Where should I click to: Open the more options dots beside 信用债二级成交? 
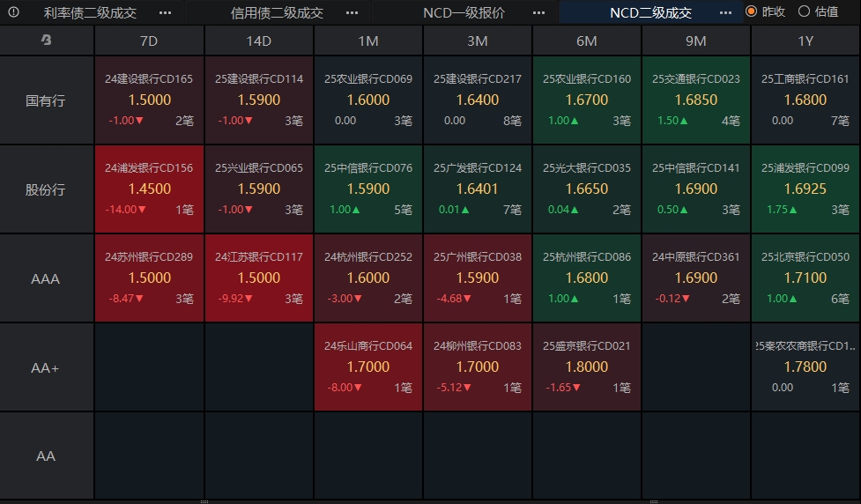pyautogui.click(x=352, y=12)
